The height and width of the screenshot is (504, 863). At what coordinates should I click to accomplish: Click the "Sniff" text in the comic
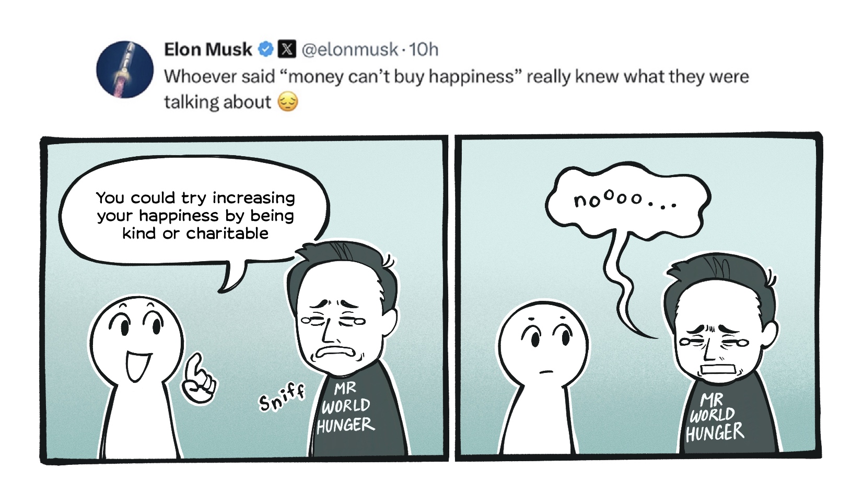pos(281,397)
